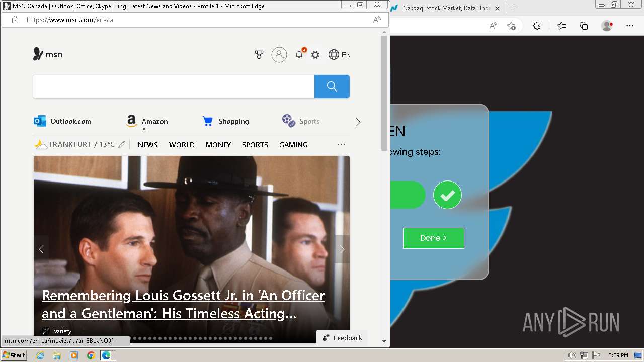Click the green Done button
644x362 pixels.
(434, 238)
